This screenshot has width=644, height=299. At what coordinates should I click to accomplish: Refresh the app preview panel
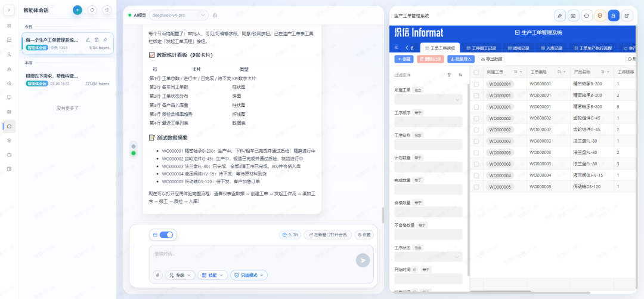pos(587,16)
